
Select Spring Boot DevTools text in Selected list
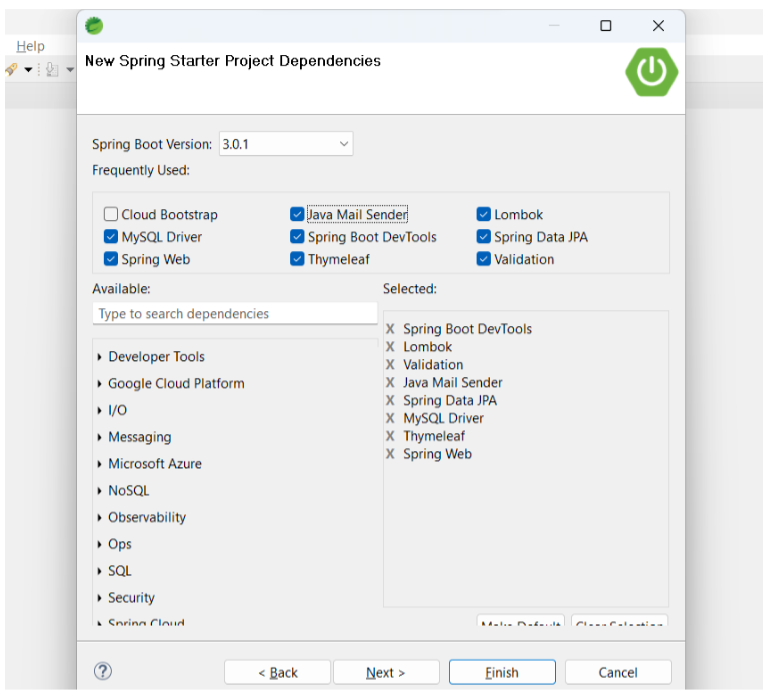pyautogui.click(x=468, y=329)
